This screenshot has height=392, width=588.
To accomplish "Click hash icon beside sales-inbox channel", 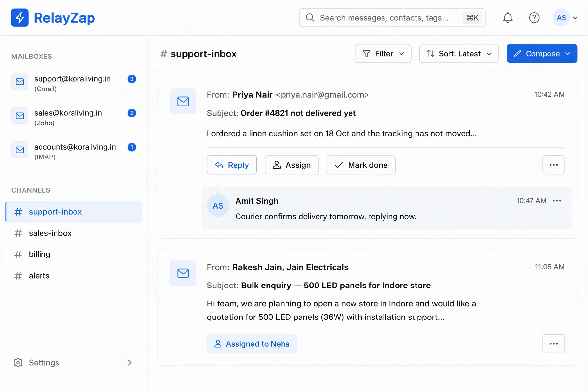I will (x=18, y=233).
